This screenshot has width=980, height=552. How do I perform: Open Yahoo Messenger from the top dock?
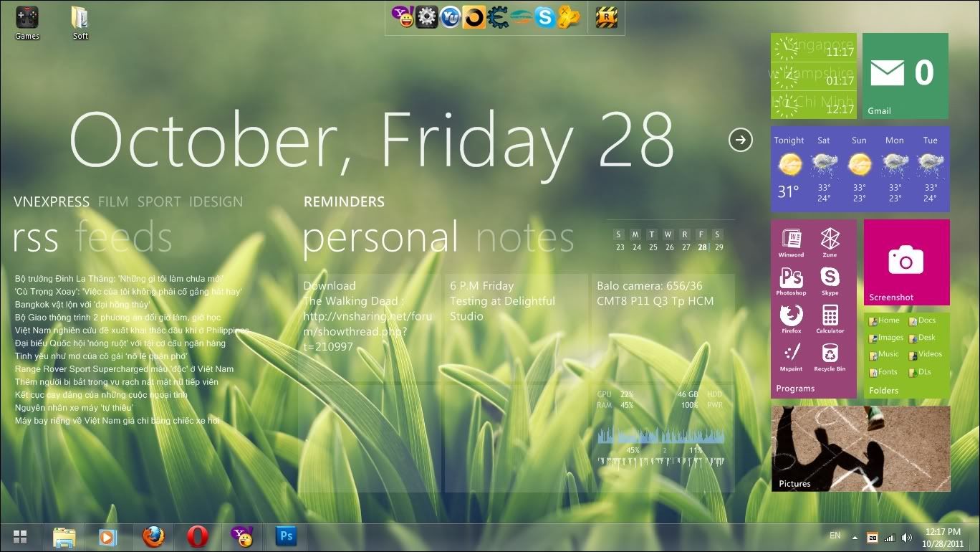pos(403,16)
